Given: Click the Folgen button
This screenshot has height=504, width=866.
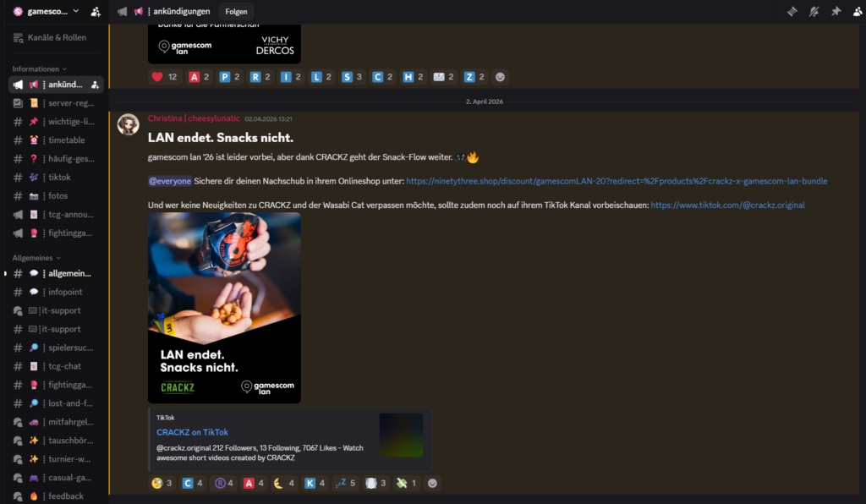Looking at the screenshot, I should [236, 12].
